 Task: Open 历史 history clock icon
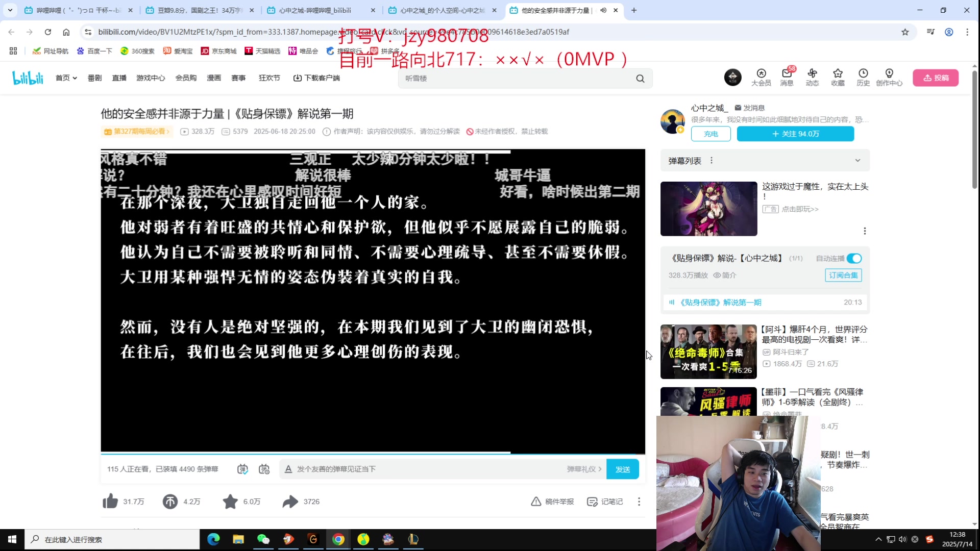(x=863, y=78)
